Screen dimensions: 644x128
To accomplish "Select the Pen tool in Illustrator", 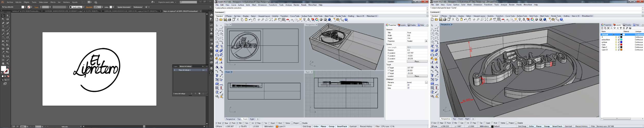I will (x=3, y=23).
